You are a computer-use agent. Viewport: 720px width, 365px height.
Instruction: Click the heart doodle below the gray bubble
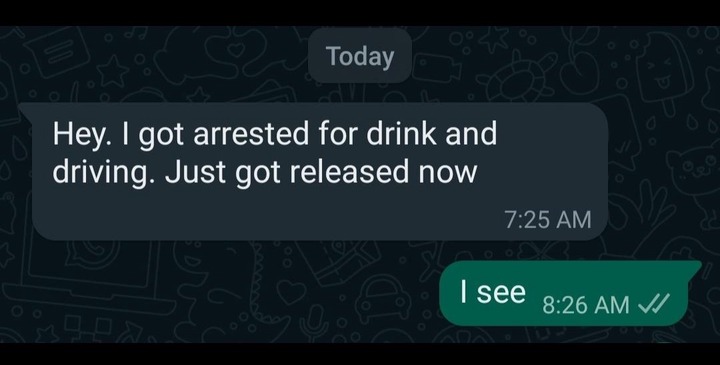292,292
